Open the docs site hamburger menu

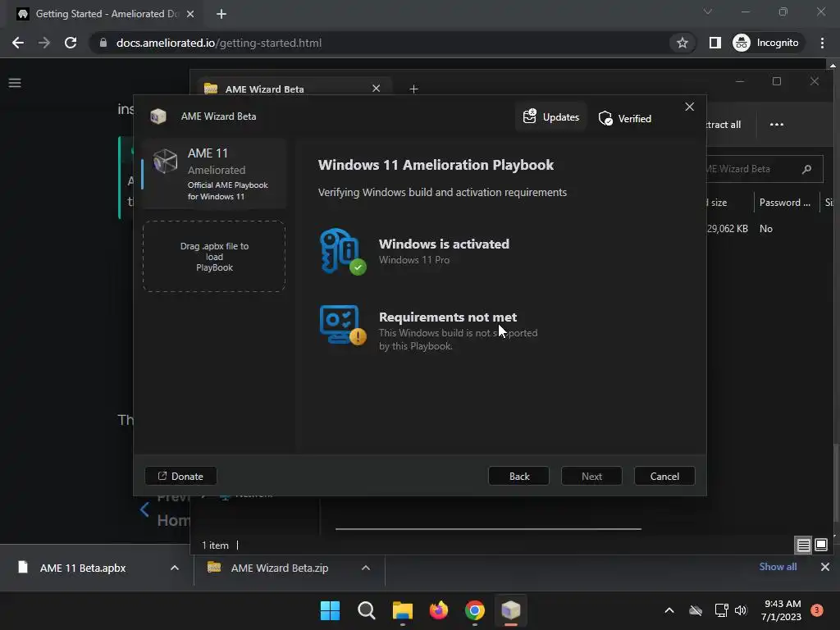15,83
